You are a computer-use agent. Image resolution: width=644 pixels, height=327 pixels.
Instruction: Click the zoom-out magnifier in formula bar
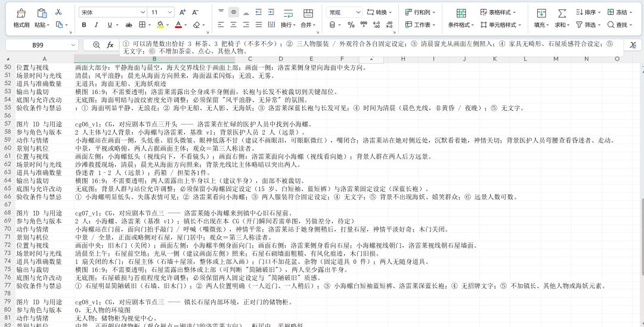point(97,45)
